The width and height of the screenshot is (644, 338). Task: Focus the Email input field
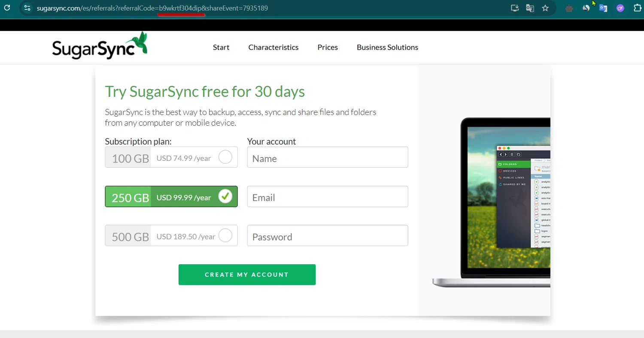(328, 196)
